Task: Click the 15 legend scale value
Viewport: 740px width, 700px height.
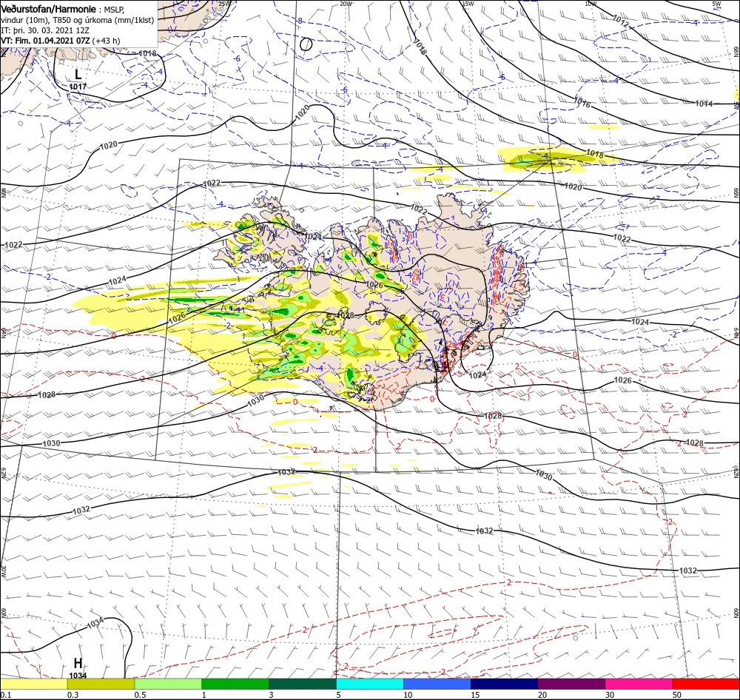Action: coord(475,695)
